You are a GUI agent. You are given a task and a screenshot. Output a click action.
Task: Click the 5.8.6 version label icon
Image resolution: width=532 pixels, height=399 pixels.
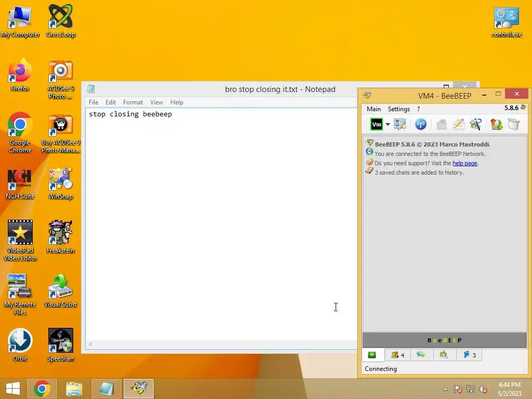[x=523, y=108]
